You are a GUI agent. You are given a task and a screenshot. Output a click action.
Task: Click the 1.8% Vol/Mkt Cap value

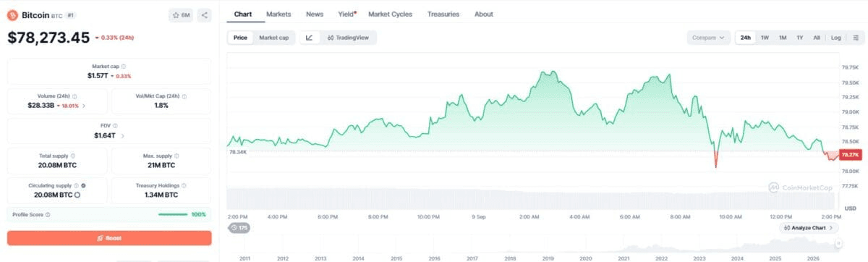(161, 106)
